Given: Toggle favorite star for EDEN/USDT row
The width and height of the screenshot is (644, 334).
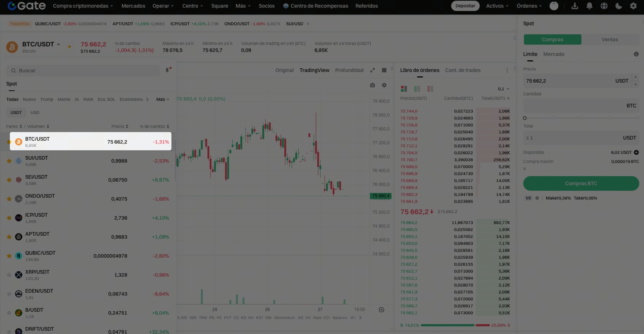Looking at the screenshot, I should [9, 294].
